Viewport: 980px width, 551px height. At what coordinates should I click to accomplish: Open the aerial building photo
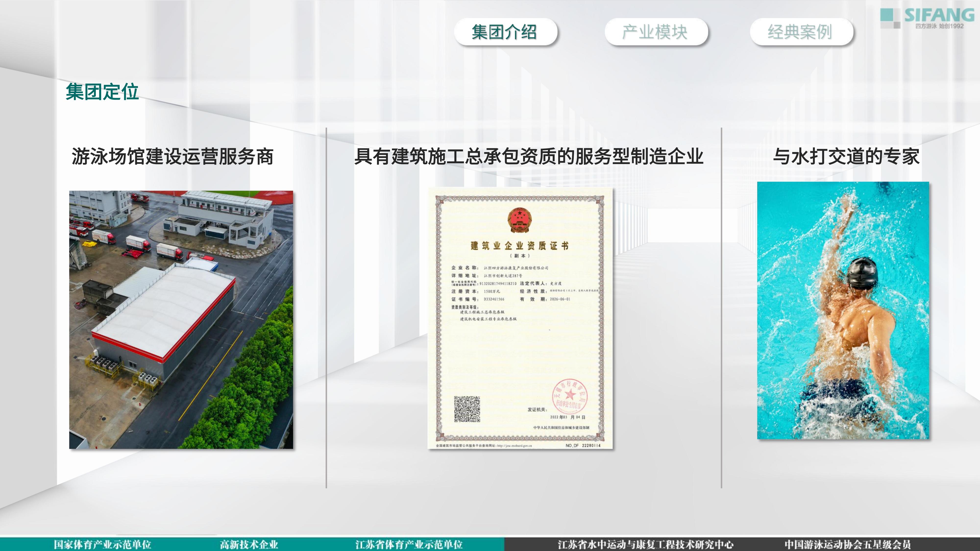coord(181,320)
